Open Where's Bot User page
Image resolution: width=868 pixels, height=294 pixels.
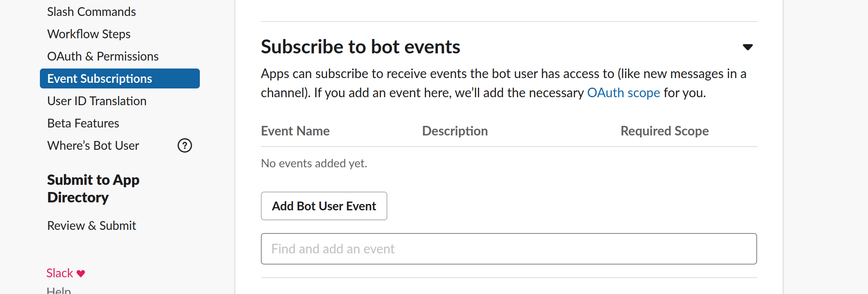93,146
